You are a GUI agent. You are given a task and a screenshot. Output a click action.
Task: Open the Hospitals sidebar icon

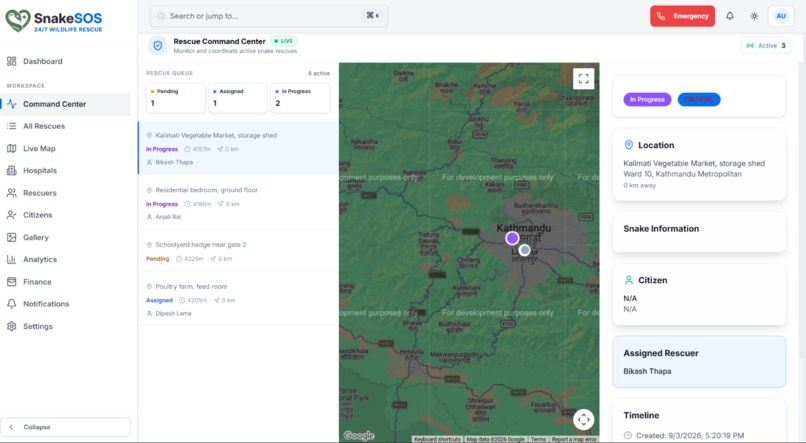[11, 171]
